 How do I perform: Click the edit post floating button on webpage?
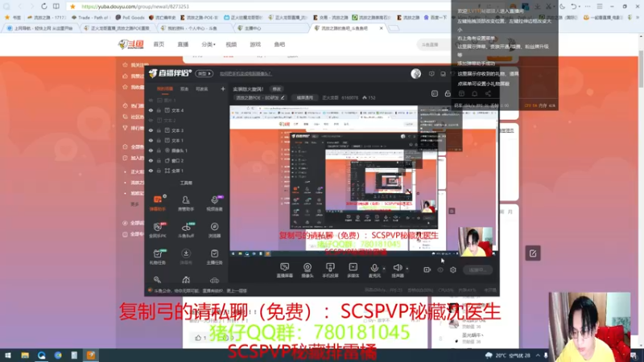533,253
